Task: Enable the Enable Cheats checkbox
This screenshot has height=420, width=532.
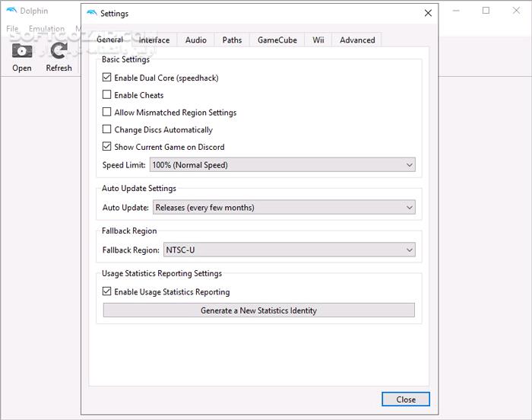Action: pos(106,94)
